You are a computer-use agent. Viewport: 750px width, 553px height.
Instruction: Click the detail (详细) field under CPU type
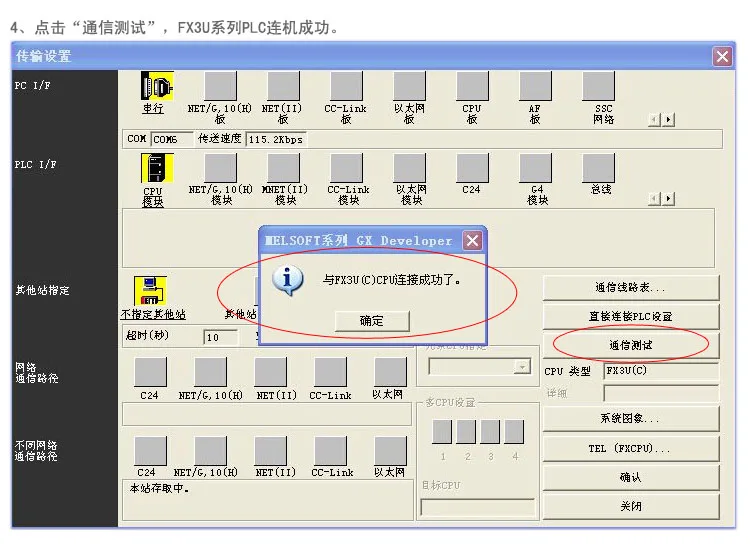(x=661, y=394)
